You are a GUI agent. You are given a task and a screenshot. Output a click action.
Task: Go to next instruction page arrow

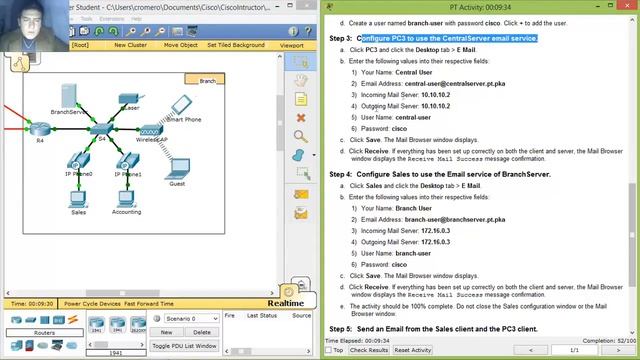click(618, 350)
